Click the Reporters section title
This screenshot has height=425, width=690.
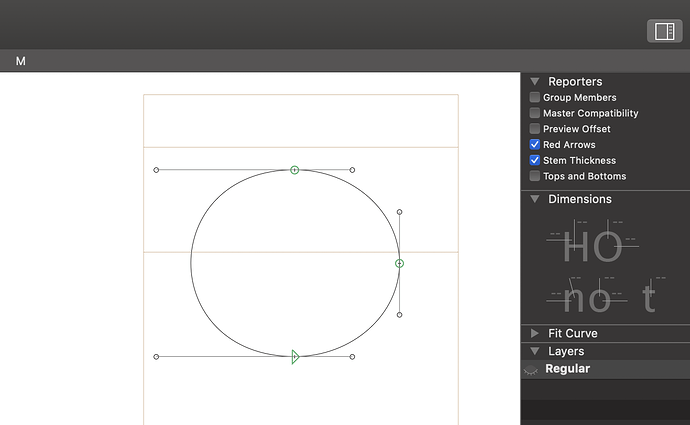575,81
